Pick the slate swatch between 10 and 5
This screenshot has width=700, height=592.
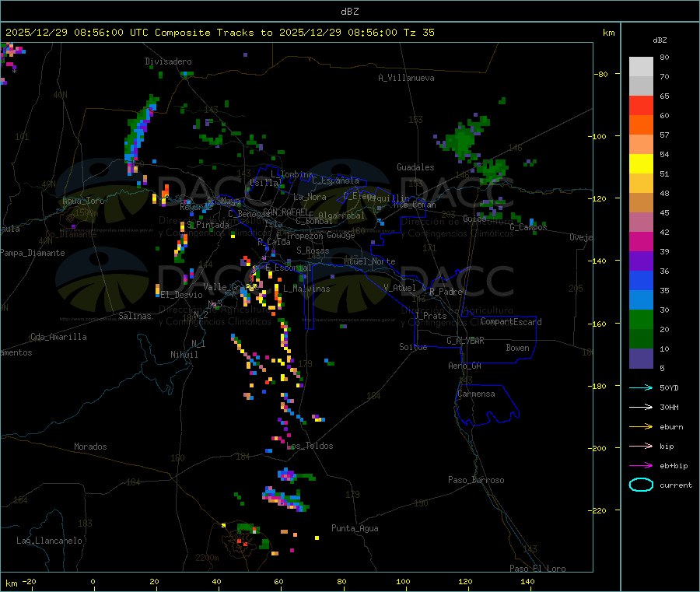coord(641,359)
